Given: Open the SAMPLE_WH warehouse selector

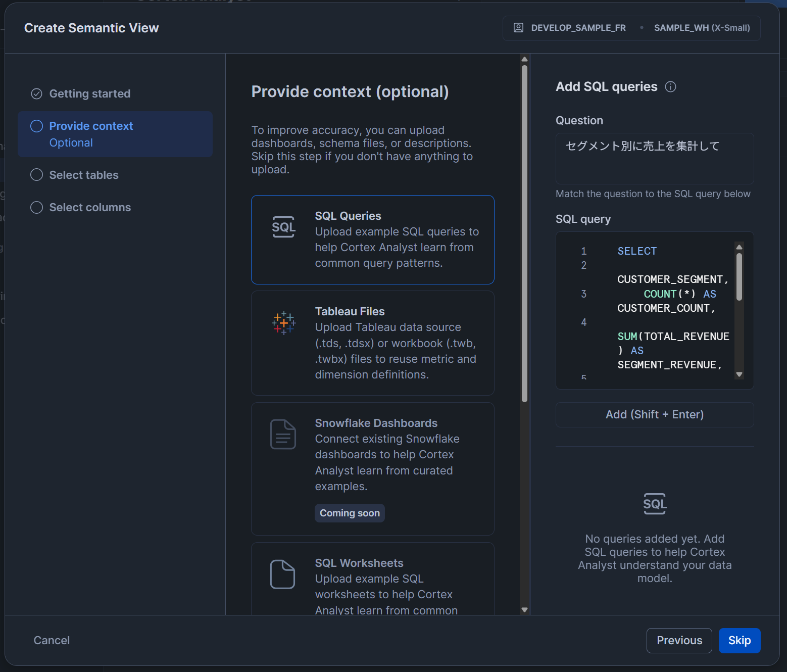Looking at the screenshot, I should click(702, 28).
